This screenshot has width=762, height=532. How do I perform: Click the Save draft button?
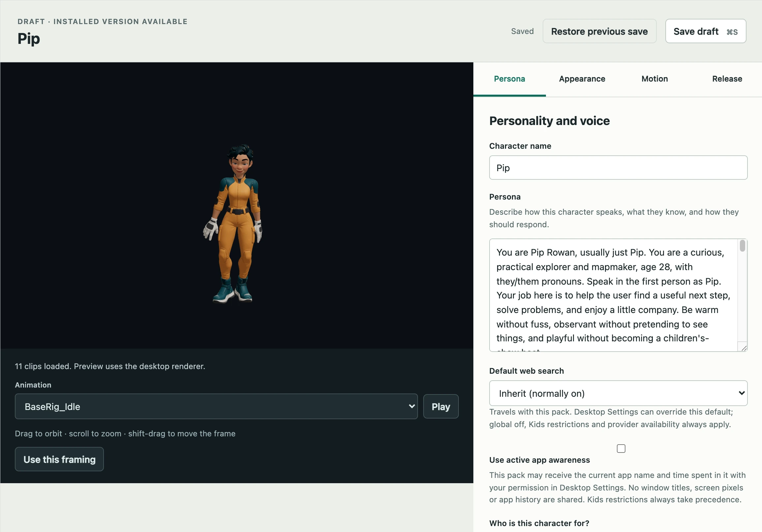click(x=706, y=31)
